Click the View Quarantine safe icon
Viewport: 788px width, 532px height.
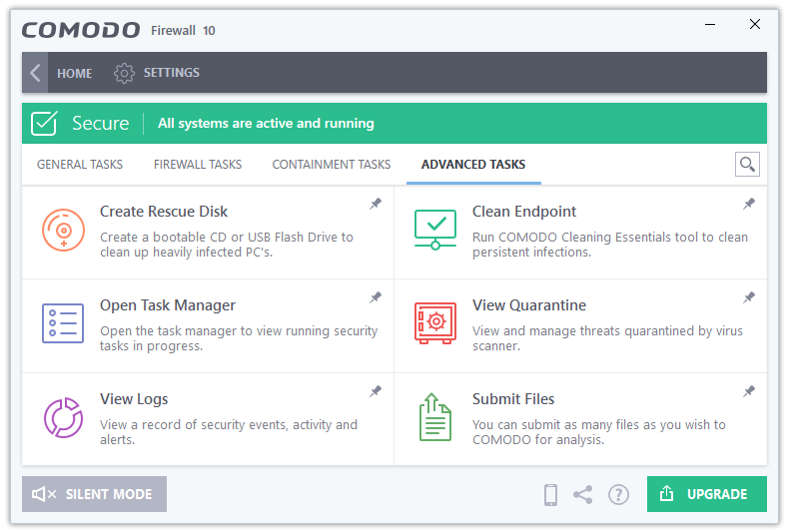pyautogui.click(x=435, y=323)
